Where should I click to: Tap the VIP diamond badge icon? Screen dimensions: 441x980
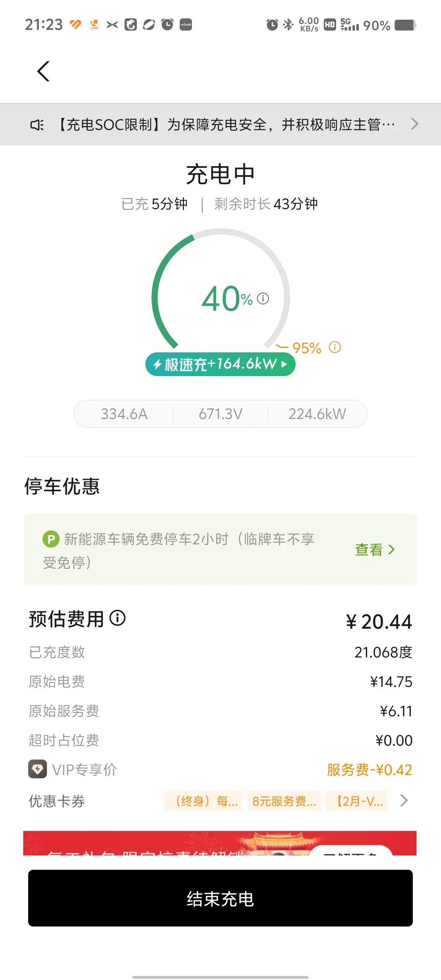(38, 770)
